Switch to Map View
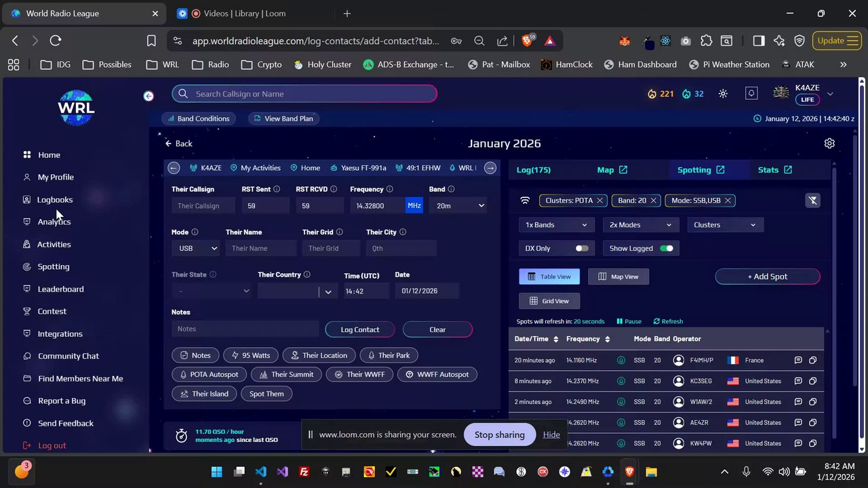This screenshot has width=868, height=488. tap(618, 277)
